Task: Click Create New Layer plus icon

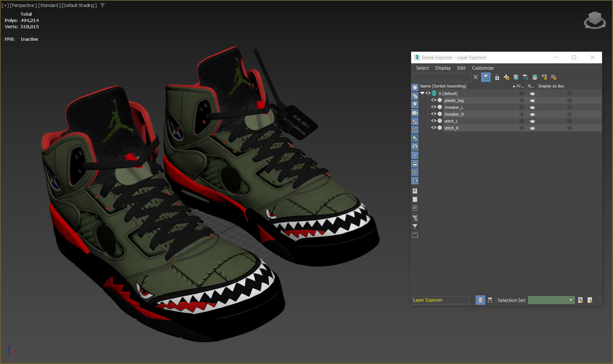Action: tap(506, 77)
